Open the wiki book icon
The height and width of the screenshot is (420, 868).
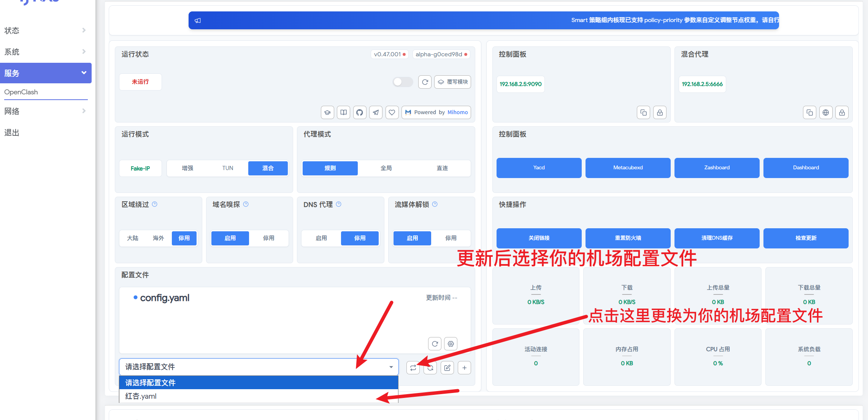click(343, 112)
